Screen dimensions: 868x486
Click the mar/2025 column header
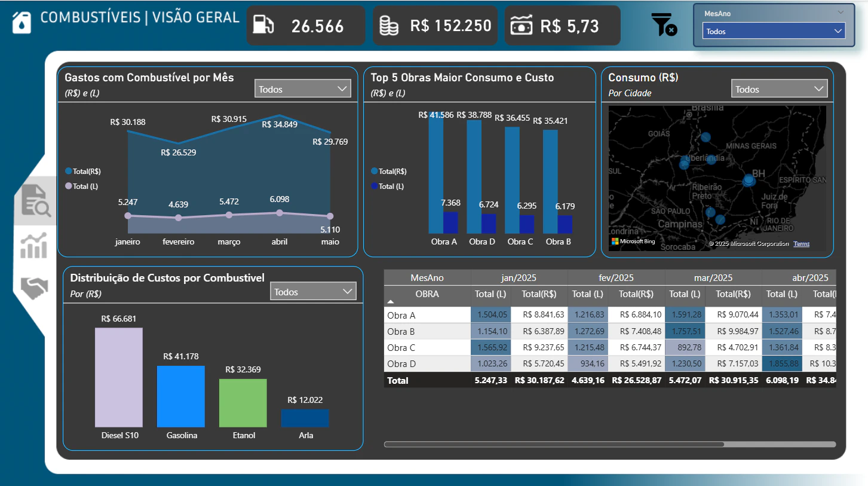tap(713, 277)
